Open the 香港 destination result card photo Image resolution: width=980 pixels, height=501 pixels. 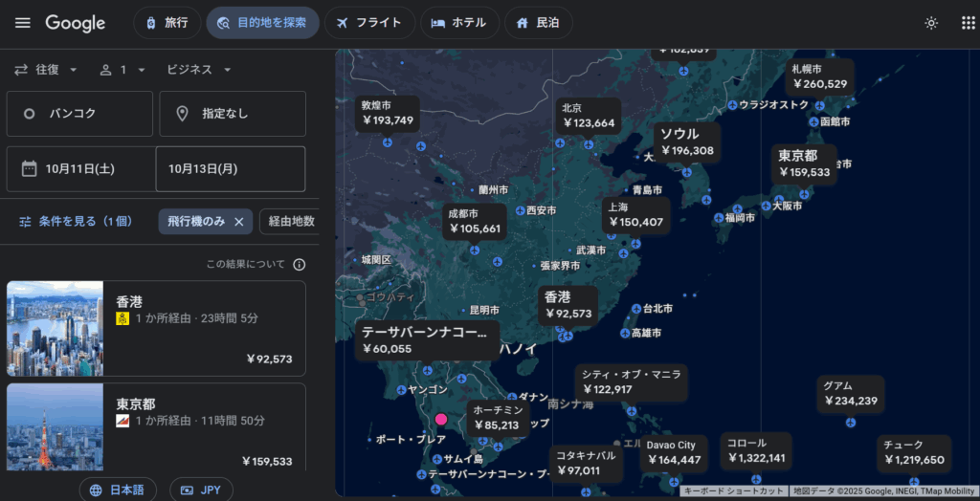click(x=55, y=328)
